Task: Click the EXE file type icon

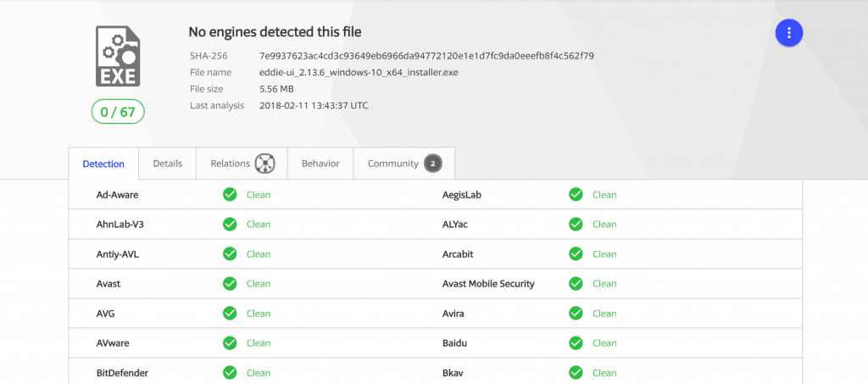Action: (117, 55)
